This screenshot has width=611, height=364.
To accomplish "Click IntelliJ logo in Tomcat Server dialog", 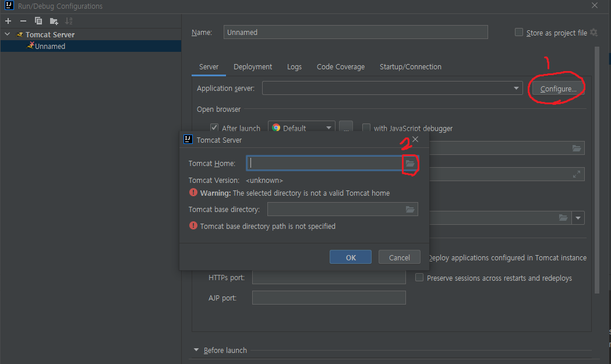I will coord(188,140).
